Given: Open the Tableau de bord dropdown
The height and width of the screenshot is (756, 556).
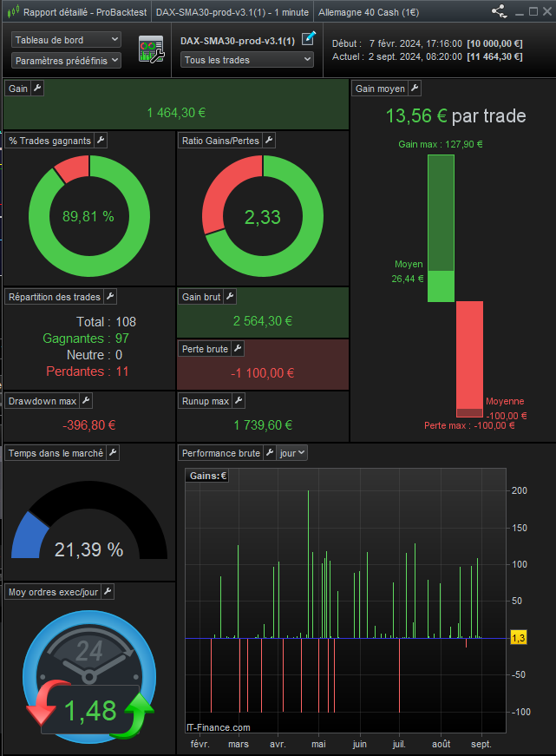Looking at the screenshot, I should (66, 40).
